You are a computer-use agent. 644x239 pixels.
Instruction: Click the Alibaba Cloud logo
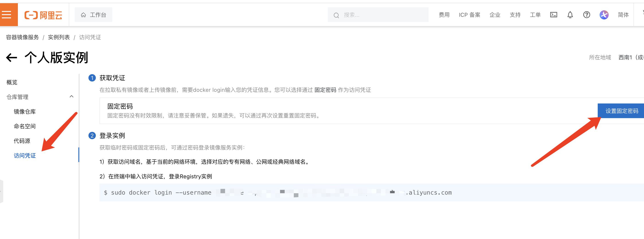[x=43, y=15]
